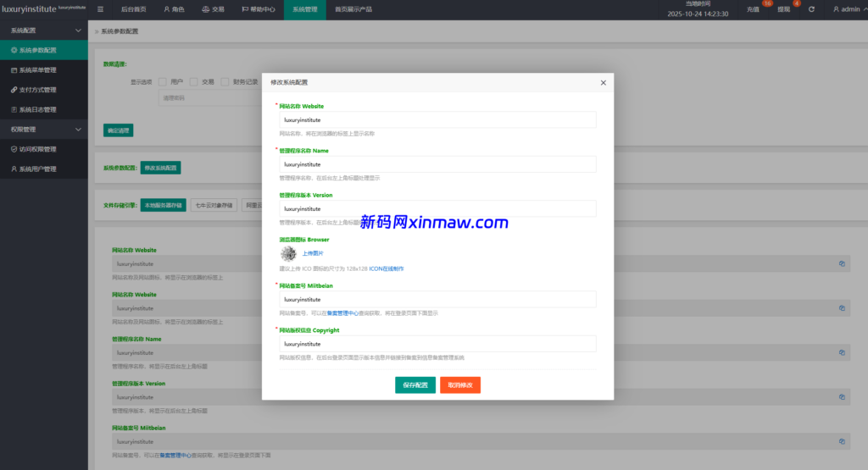Click the 保存配置 button
Screen dimensions: 868x470
415,384
